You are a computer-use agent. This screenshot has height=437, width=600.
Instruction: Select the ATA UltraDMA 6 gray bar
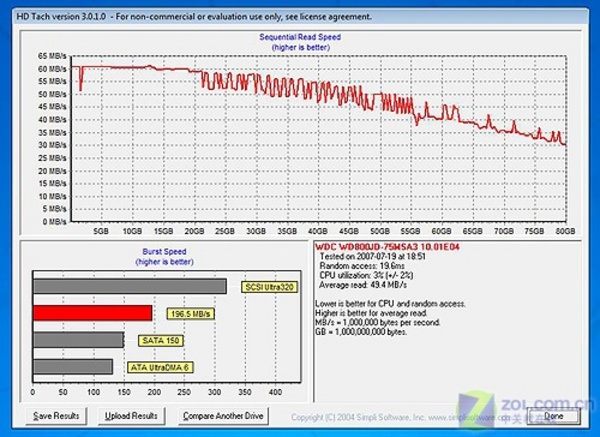(x=73, y=367)
